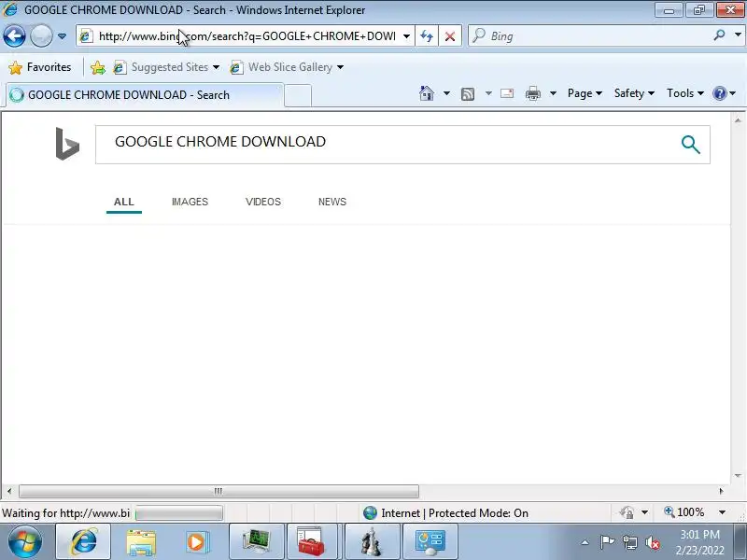Click the Show desktop button
The height and width of the screenshot is (560, 747).
click(x=740, y=542)
